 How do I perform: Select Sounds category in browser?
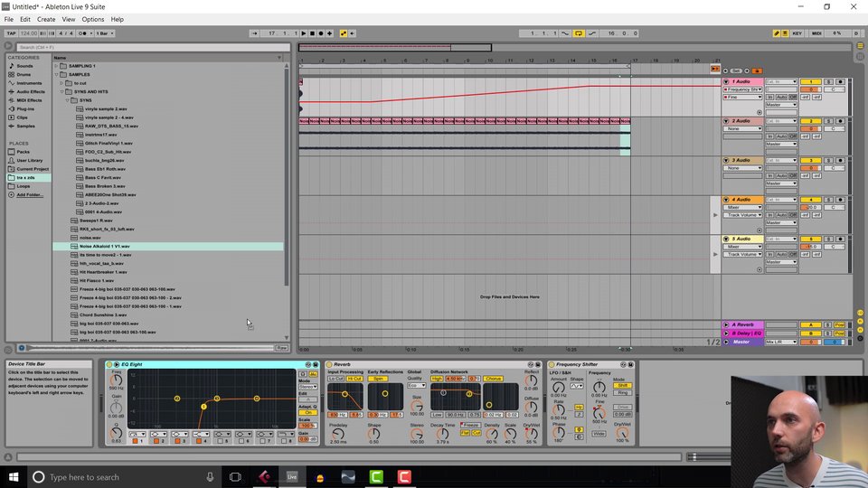click(x=24, y=66)
